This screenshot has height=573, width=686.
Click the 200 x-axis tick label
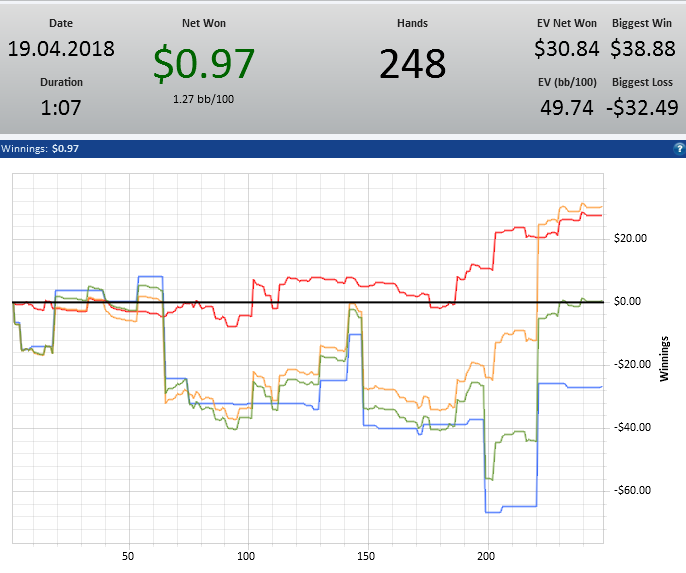point(486,556)
